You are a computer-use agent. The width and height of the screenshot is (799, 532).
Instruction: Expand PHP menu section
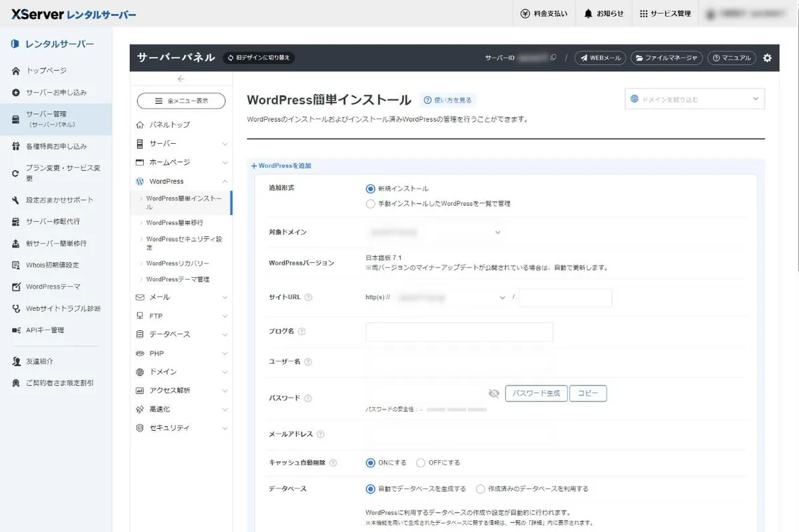tap(181, 353)
